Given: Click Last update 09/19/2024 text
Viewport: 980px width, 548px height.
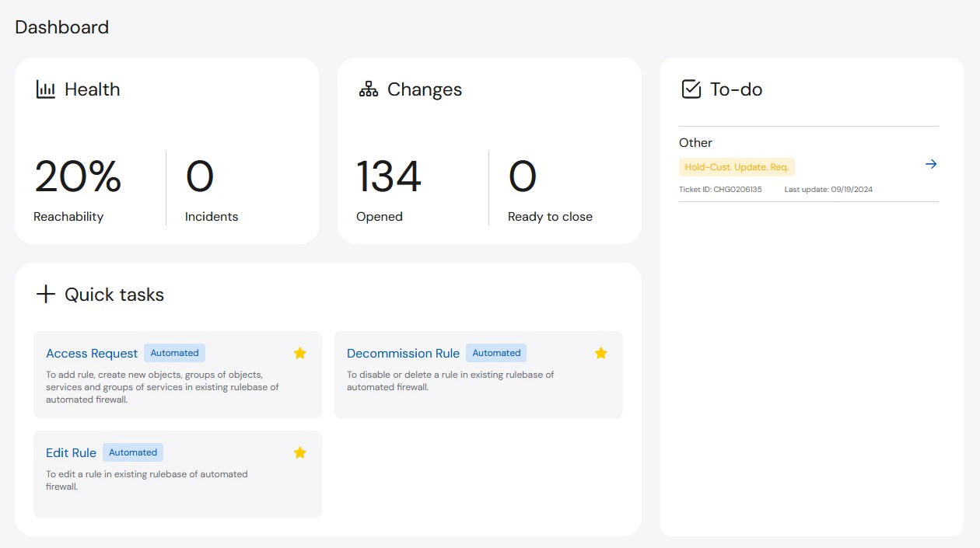Looking at the screenshot, I should (828, 190).
